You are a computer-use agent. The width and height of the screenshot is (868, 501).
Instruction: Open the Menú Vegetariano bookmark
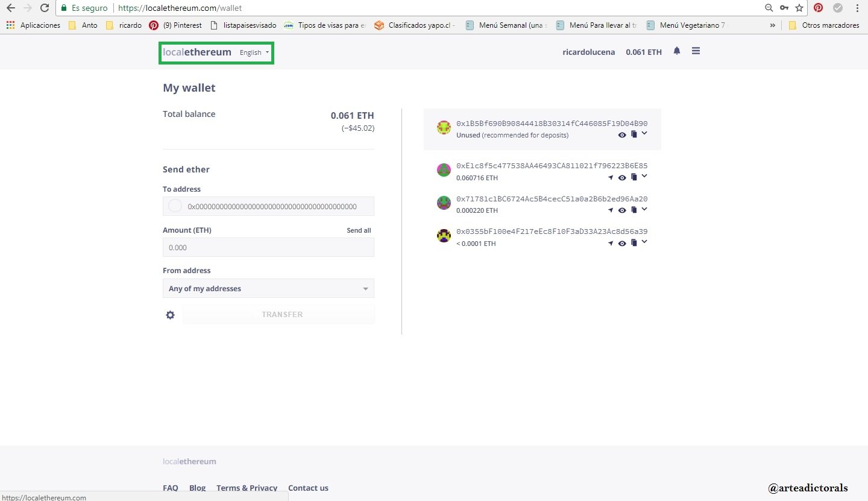tap(687, 25)
